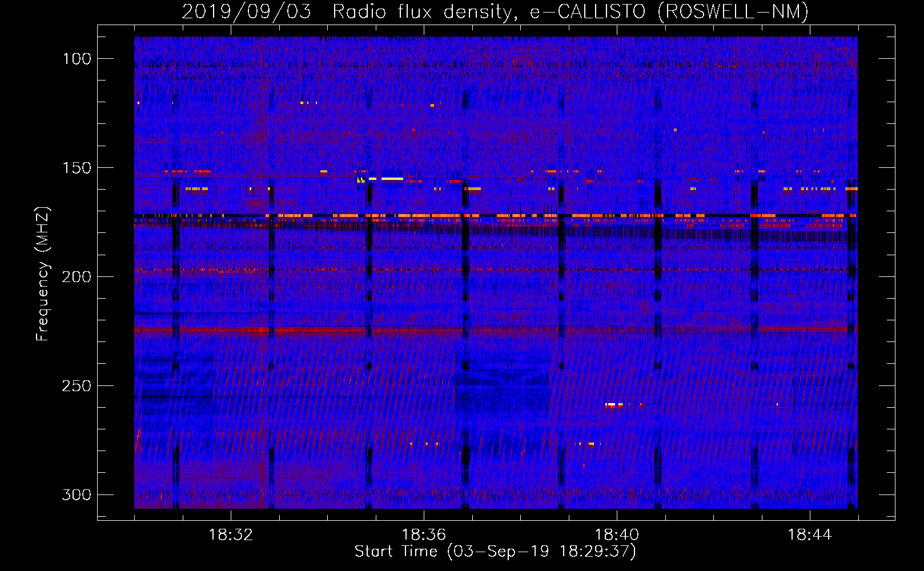
Task: Click the Start Time axis label
Action: tap(495, 552)
